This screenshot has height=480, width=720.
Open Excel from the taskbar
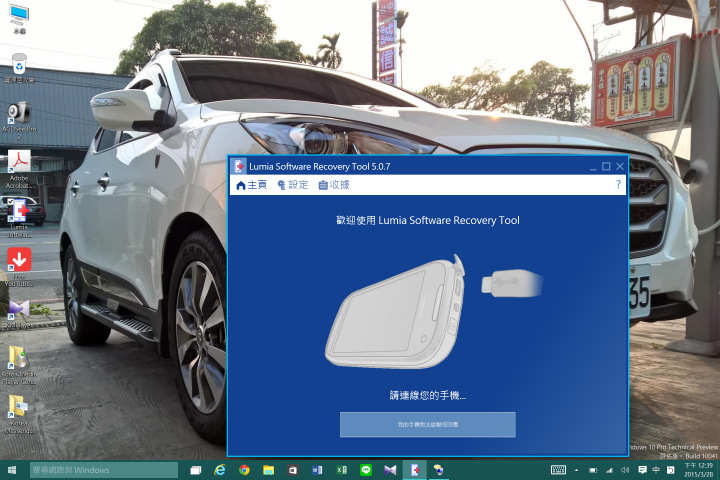coord(342,470)
